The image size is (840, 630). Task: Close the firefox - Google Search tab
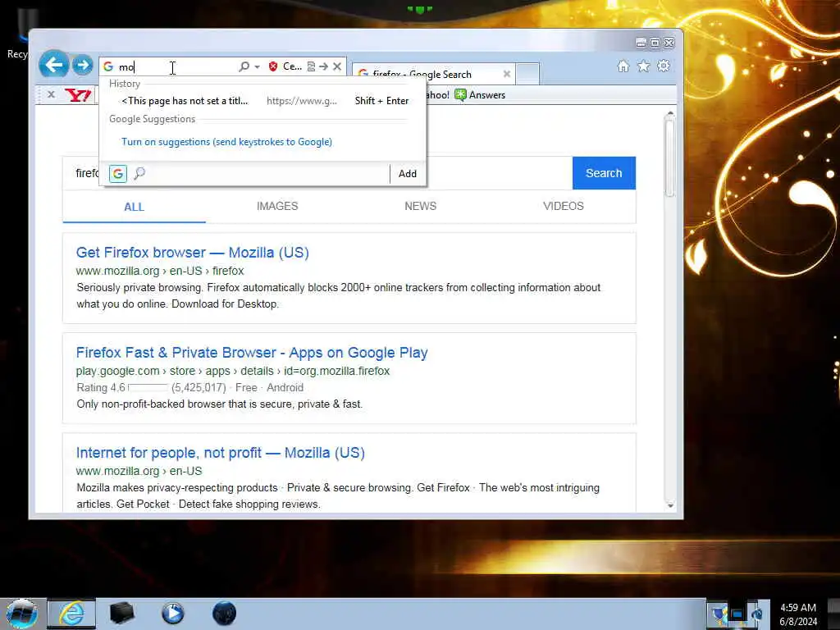[x=506, y=74]
